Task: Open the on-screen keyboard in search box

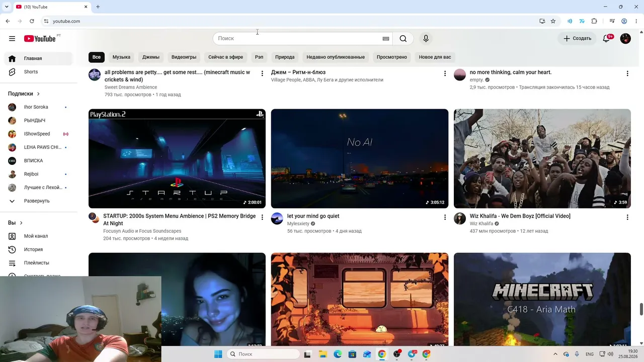Action: 386,39
